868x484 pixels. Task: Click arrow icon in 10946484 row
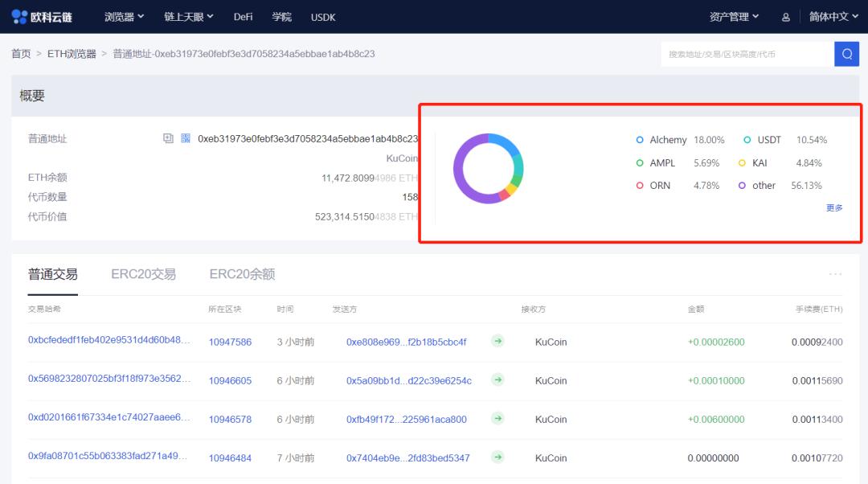(x=497, y=457)
